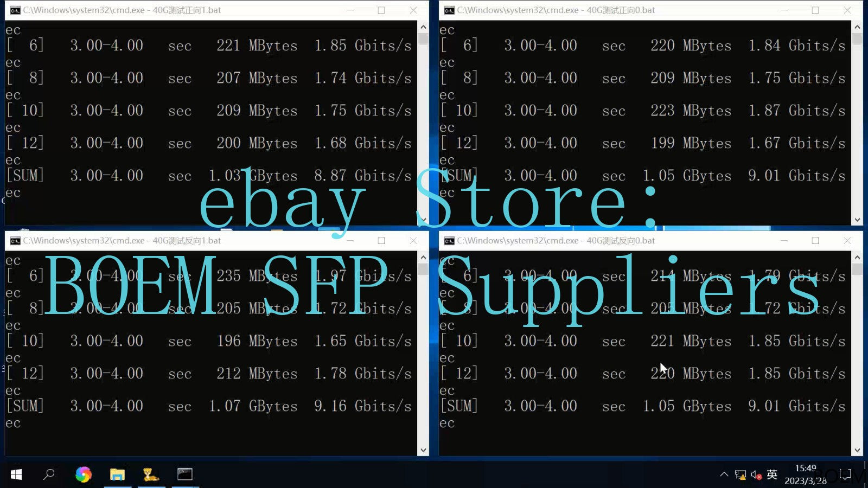Open network status tray icon
The height and width of the screenshot is (488, 868).
pos(740,475)
